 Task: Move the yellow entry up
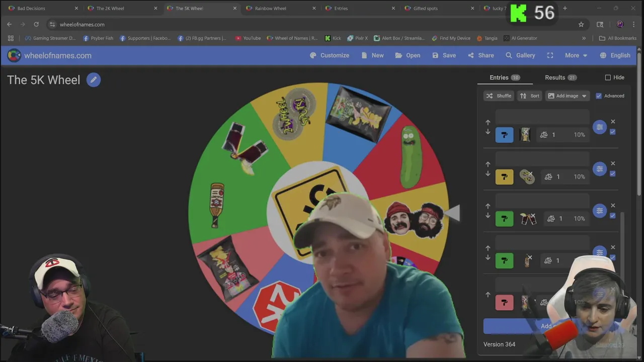[x=488, y=164]
